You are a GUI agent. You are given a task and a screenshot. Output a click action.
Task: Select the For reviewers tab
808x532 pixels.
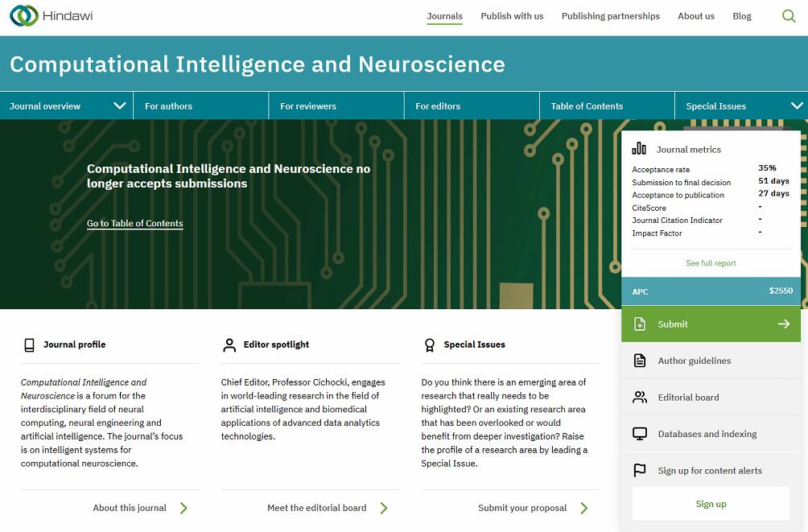tap(308, 106)
